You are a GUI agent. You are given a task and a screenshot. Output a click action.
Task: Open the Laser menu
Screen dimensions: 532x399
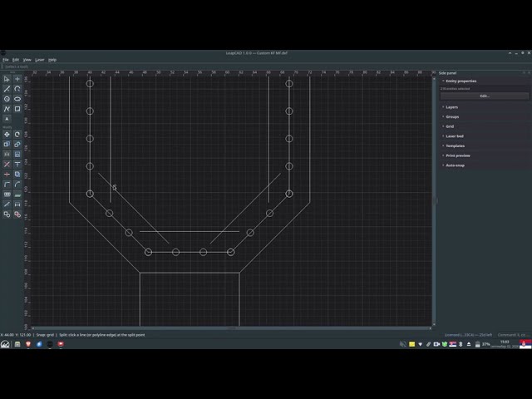tap(40, 60)
